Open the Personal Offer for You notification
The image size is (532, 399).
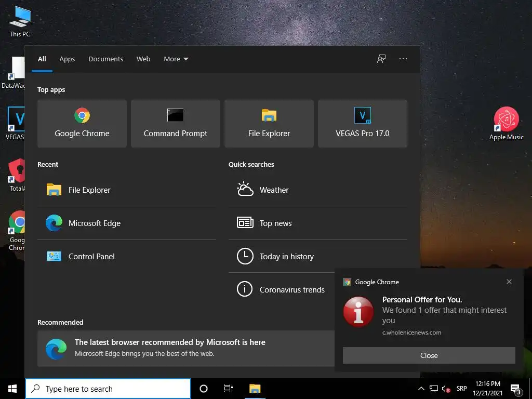[x=429, y=315]
